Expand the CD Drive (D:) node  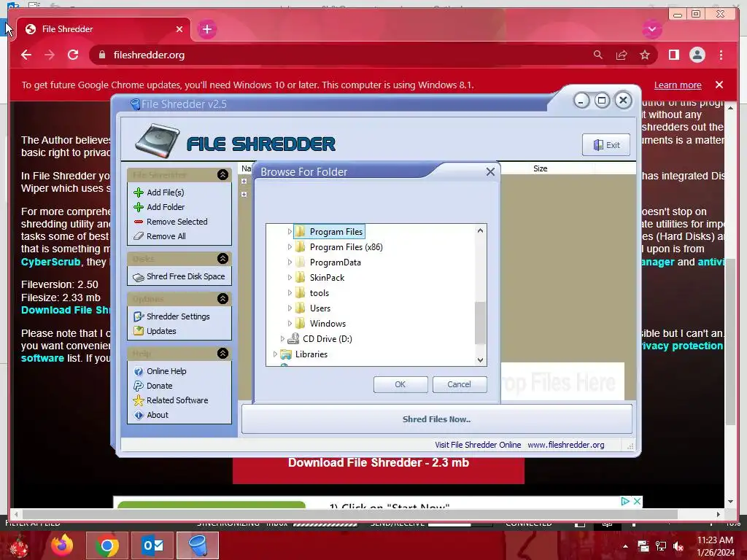282,338
